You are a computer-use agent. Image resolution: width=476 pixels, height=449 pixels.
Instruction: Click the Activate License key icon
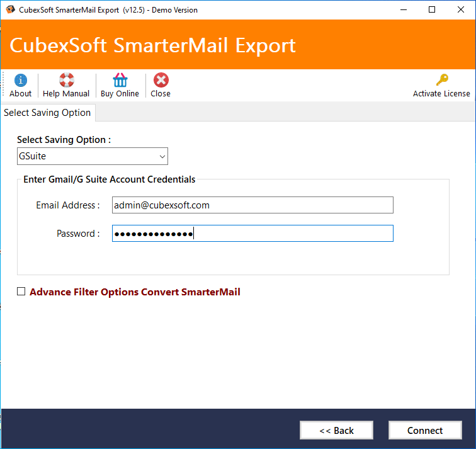point(442,80)
